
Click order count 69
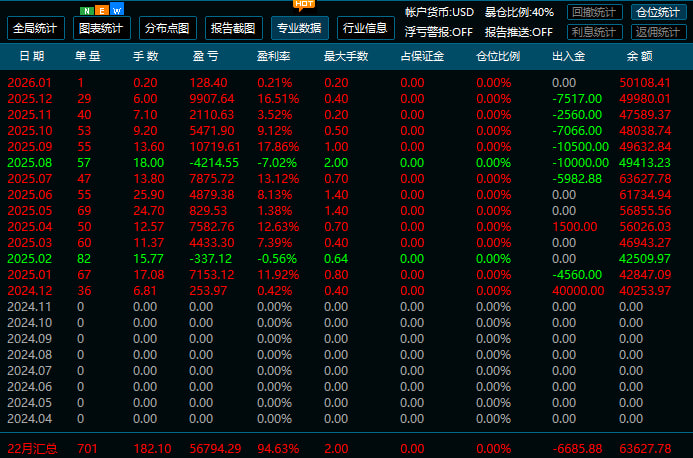click(x=84, y=210)
